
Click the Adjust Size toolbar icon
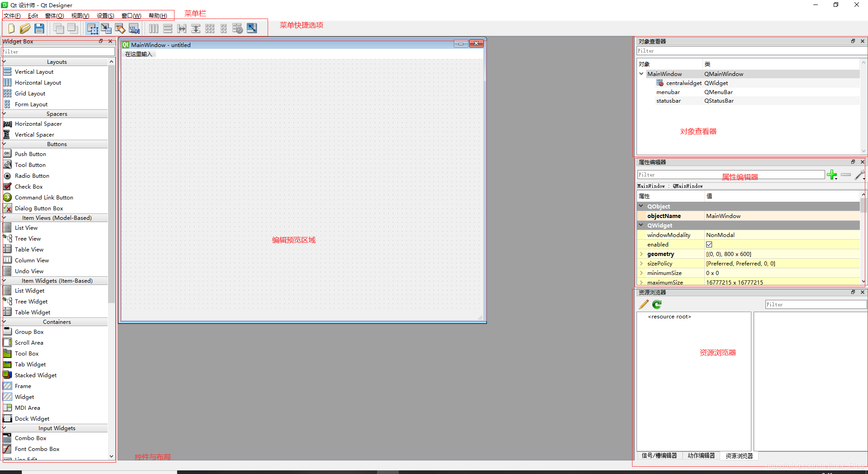point(252,28)
